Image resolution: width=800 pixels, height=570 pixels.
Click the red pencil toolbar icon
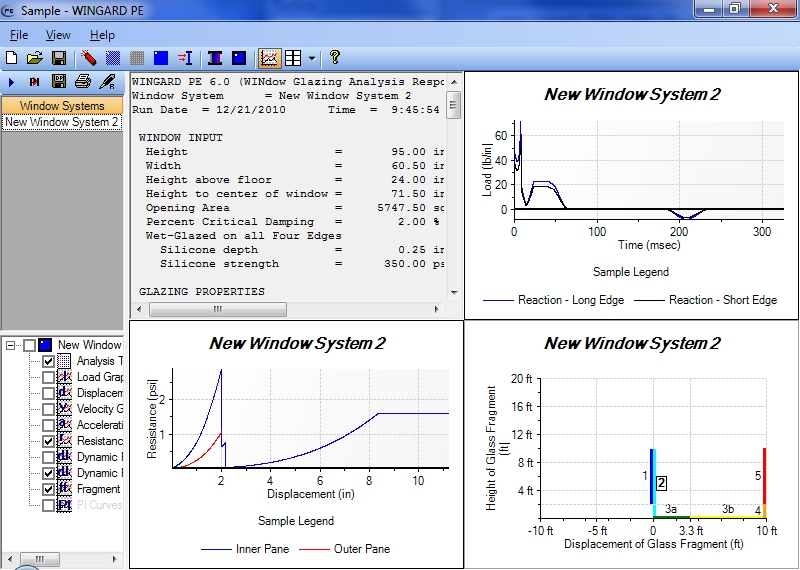point(89,58)
